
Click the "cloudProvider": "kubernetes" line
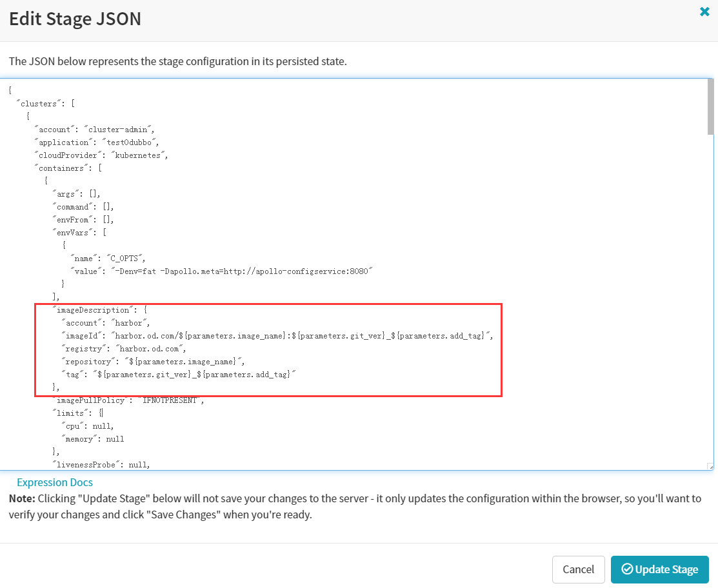(x=101, y=155)
